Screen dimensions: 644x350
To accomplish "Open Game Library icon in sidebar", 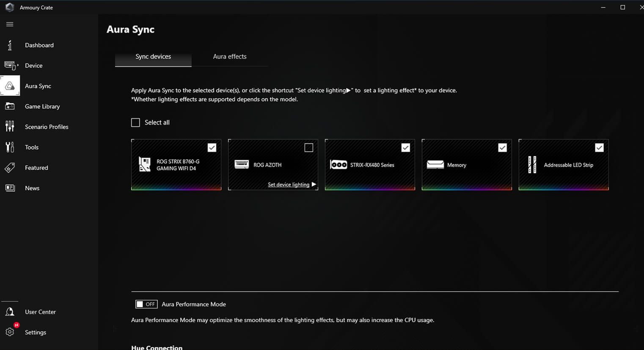I will (10, 106).
